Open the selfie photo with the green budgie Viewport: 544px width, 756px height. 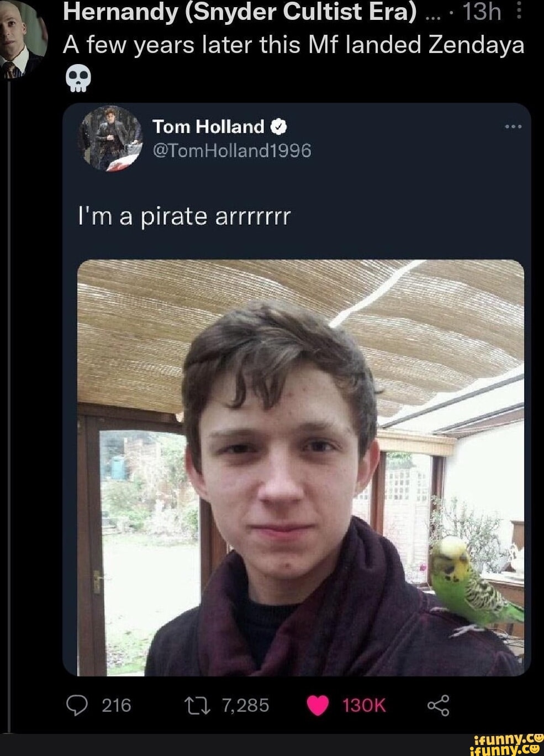point(301,468)
